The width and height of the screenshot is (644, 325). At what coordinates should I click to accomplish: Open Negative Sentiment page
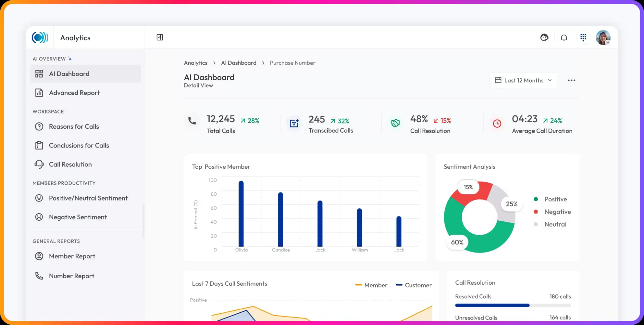click(x=86, y=217)
